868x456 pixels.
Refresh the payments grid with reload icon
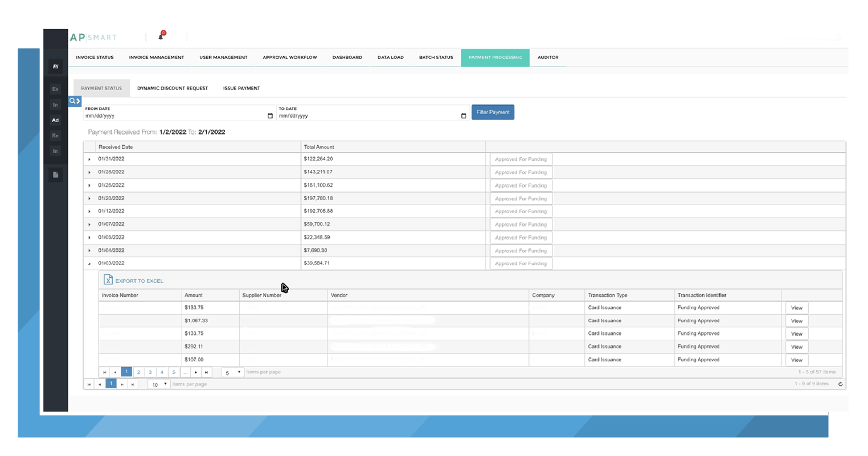pos(840,384)
